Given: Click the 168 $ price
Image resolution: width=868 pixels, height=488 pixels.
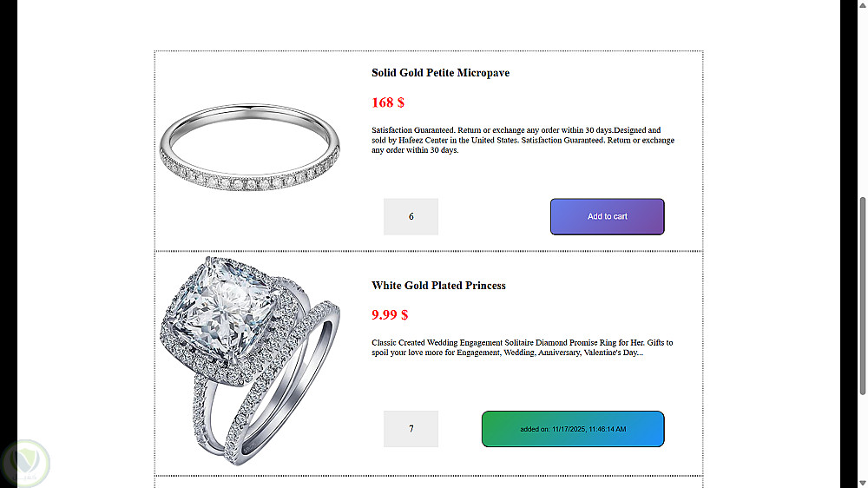Looking at the screenshot, I should (x=388, y=102).
